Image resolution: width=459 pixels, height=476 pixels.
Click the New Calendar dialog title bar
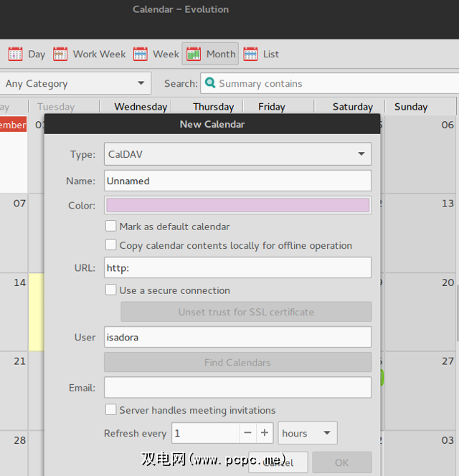pos(212,124)
